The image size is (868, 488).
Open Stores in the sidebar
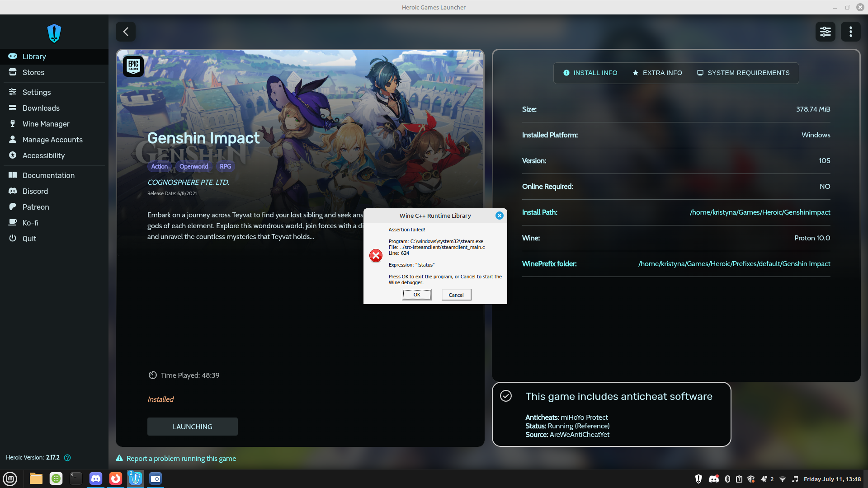[54, 72]
